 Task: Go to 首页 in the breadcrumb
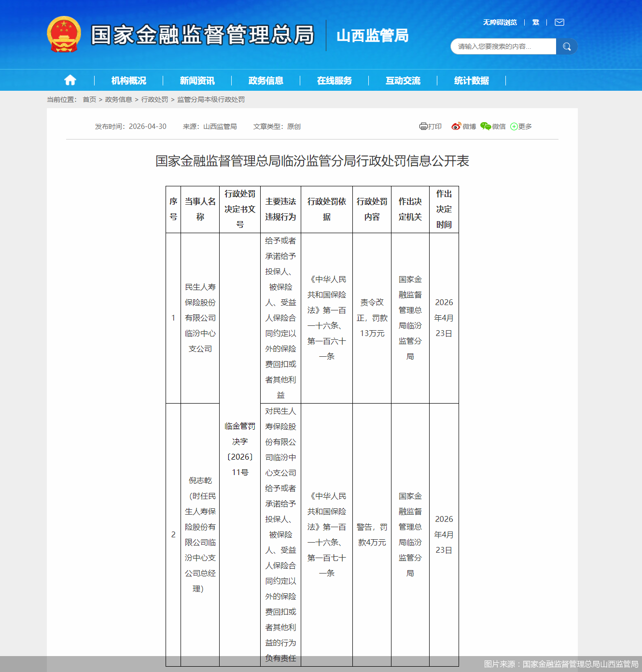point(89,99)
